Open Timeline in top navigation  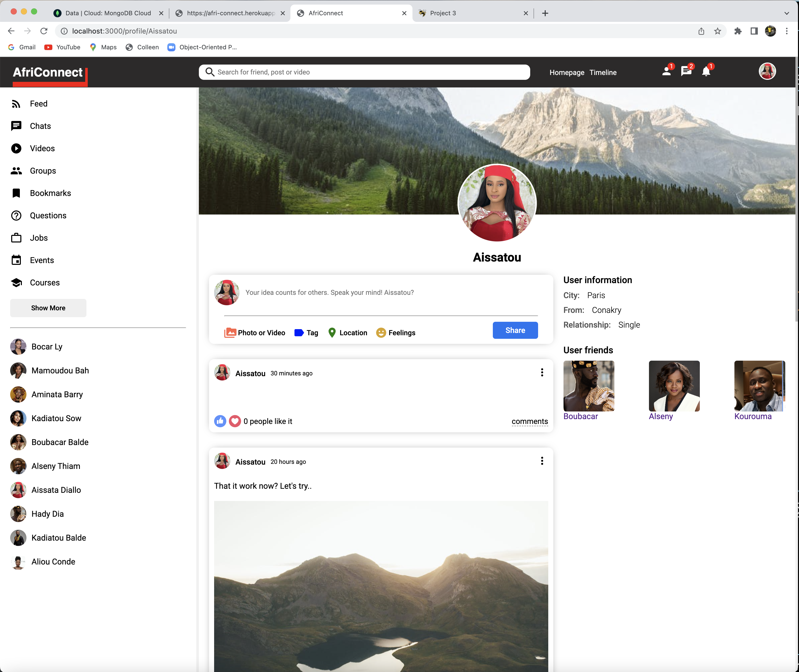[603, 72]
